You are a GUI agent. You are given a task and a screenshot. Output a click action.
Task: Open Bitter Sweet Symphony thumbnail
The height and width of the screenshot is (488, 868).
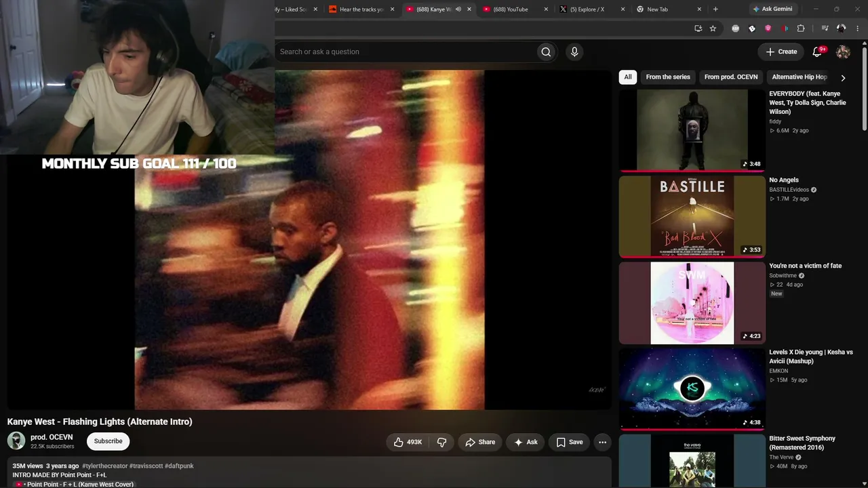[x=692, y=461]
